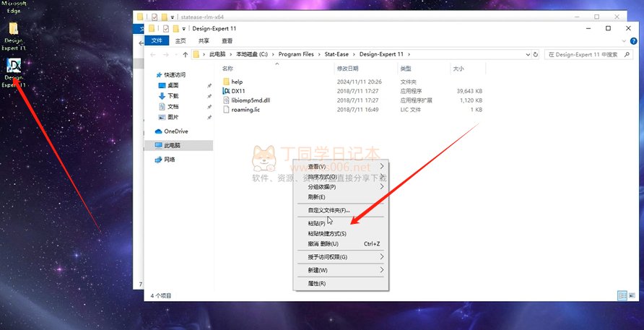Screen dimensions: 644x330
Task: Click the search magnifier icon
Action: [x=627, y=54]
